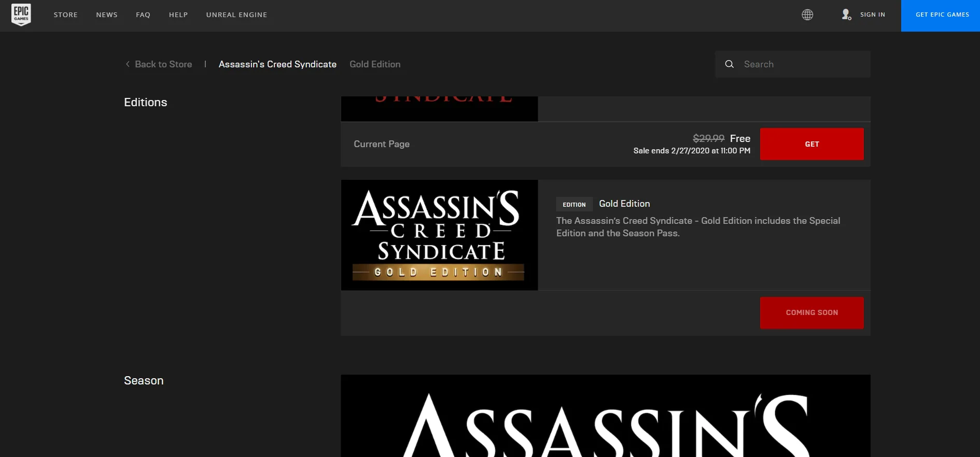The width and height of the screenshot is (980, 457).
Task: Click the EDITION tag badge
Action: [575, 204]
